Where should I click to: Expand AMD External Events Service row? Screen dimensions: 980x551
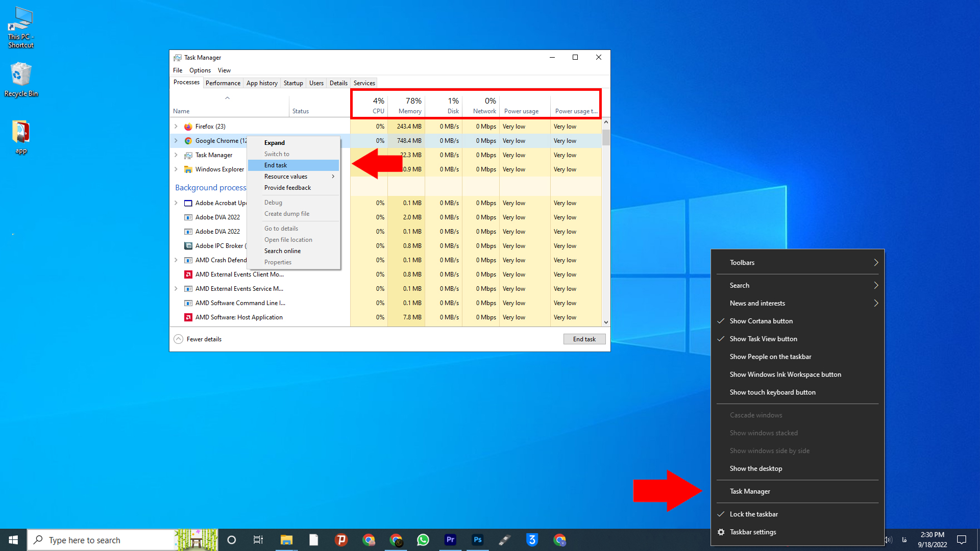point(176,289)
